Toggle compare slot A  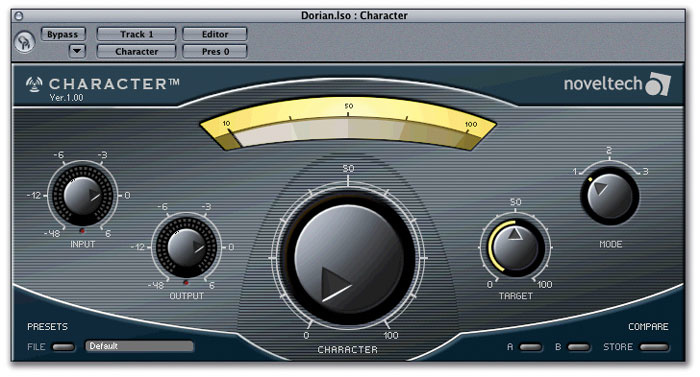531,347
